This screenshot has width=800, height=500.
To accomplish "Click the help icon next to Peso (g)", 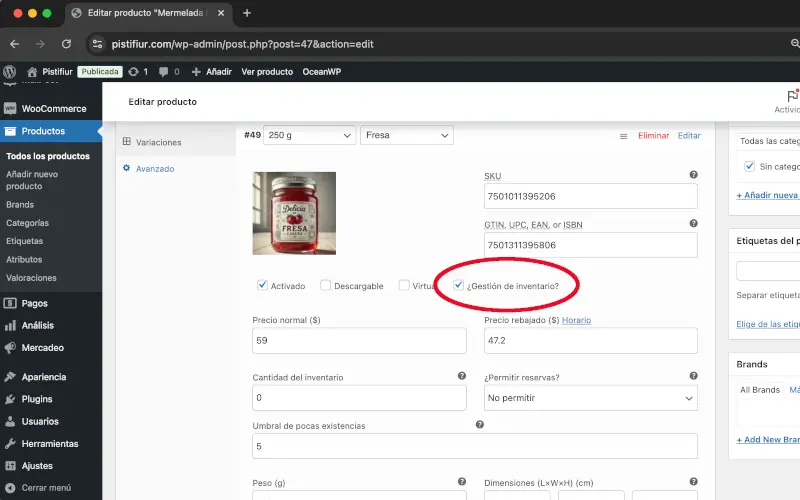I will (x=462, y=481).
